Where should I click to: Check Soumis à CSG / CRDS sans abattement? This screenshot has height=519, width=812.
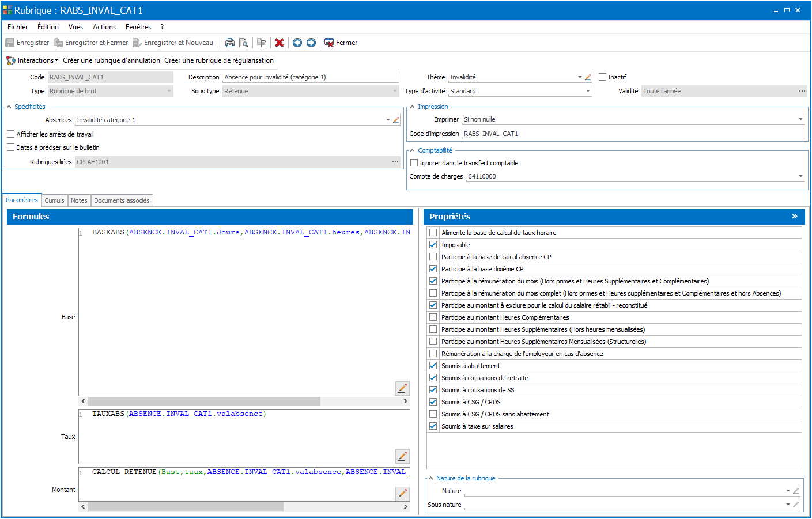(x=433, y=414)
